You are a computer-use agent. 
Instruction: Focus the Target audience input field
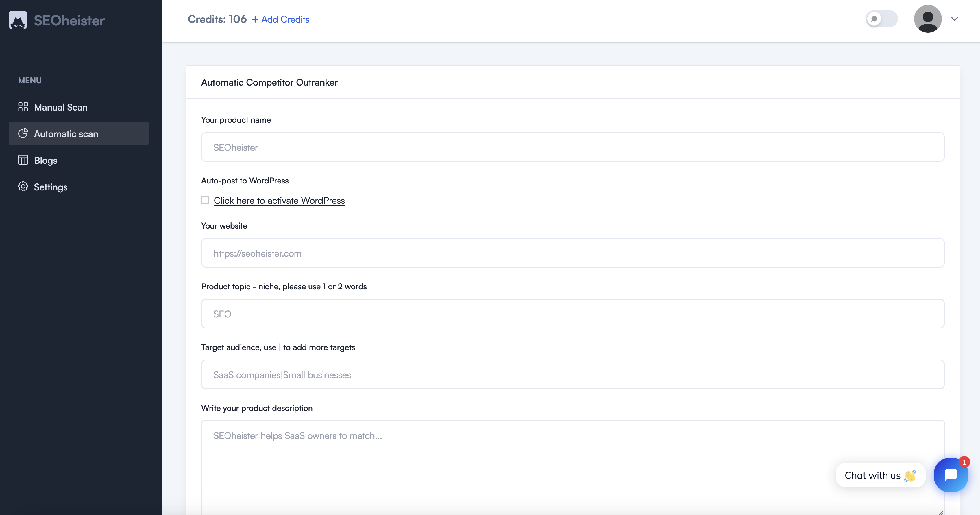pyautogui.click(x=573, y=374)
